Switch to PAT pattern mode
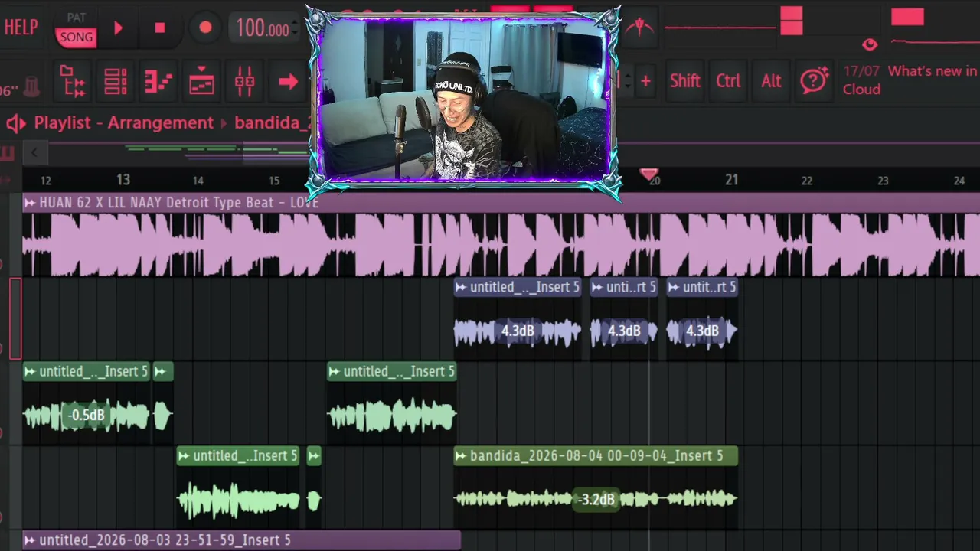This screenshot has height=551, width=980. click(77, 18)
